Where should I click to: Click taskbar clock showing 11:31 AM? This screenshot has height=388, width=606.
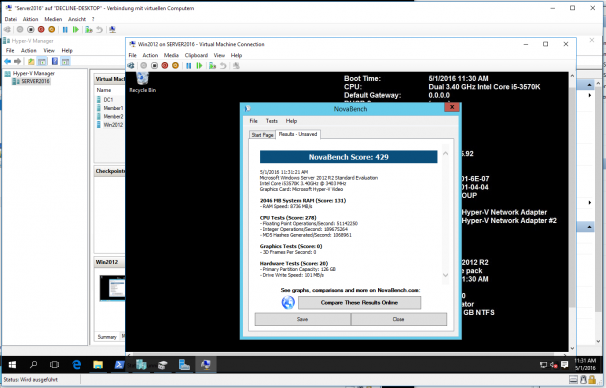[585, 364]
